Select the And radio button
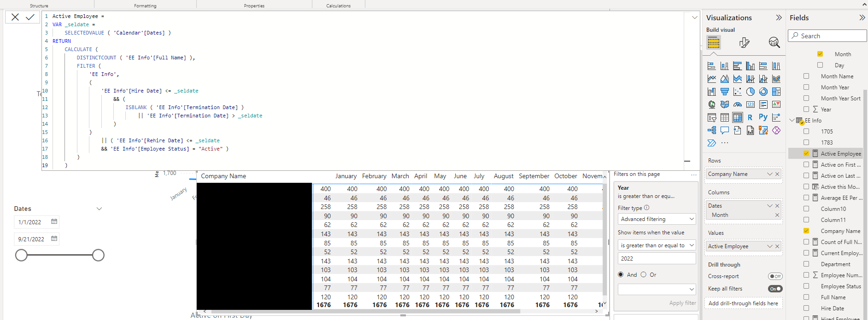Screen dimensions: 868x320 pyautogui.click(x=621, y=274)
